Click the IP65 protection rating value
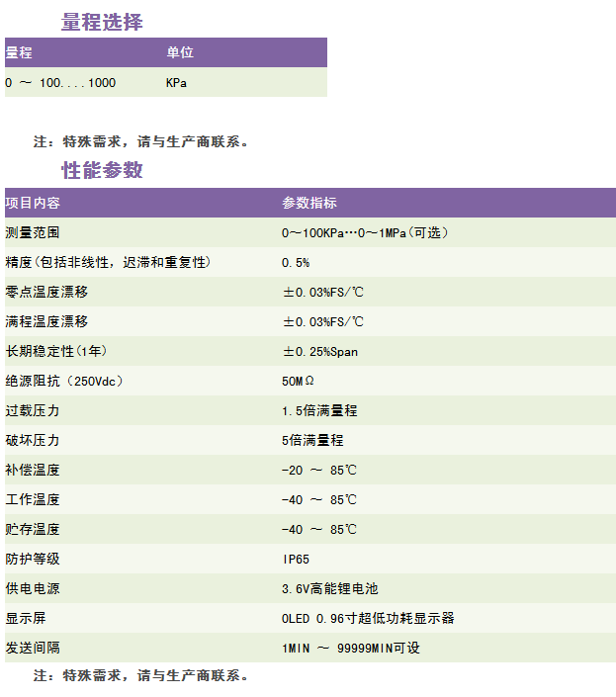 (296, 559)
